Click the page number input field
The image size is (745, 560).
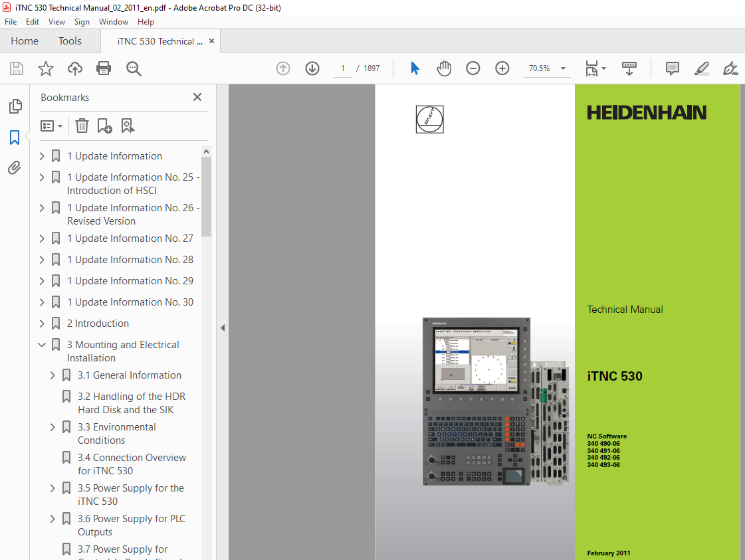342,68
